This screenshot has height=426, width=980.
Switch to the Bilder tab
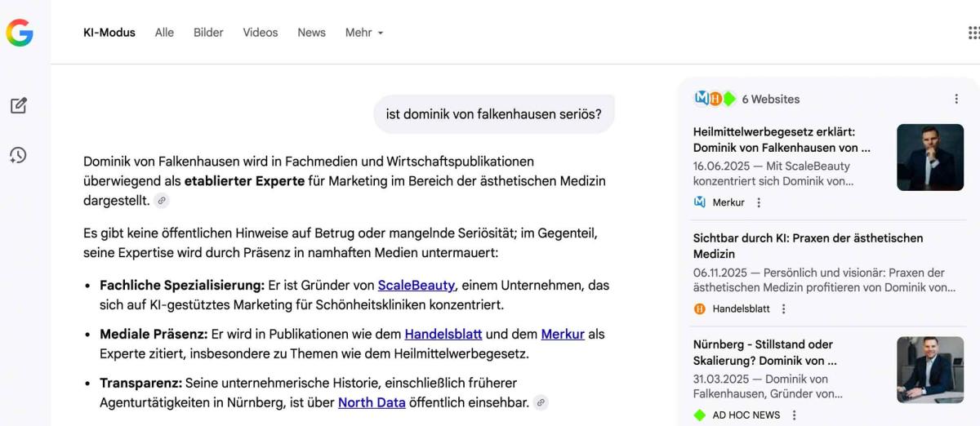(208, 33)
